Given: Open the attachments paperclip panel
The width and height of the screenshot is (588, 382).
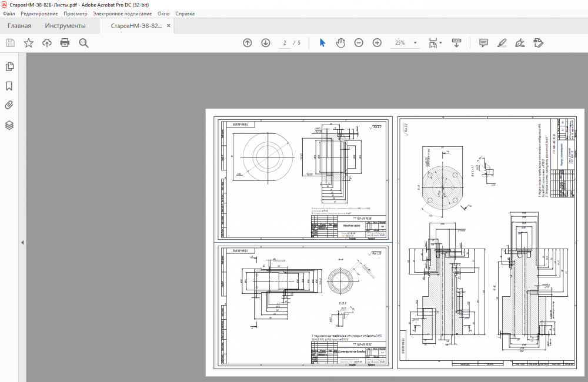Looking at the screenshot, I should [9, 106].
